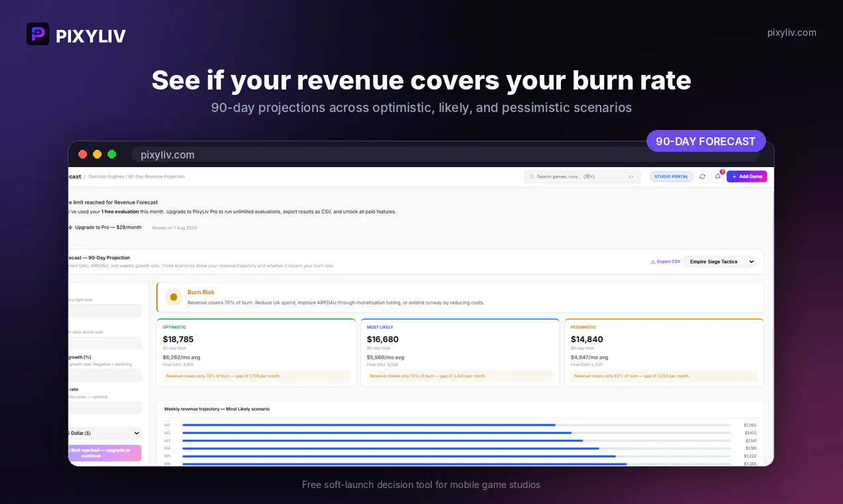
Task: Click the W5 revenue bar
Action: click(399, 456)
